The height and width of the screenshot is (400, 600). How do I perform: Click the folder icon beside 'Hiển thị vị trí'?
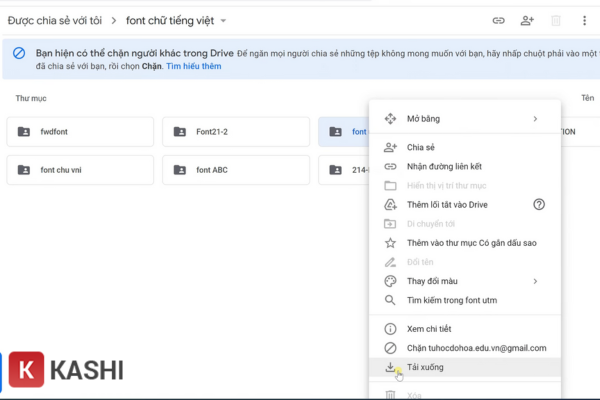coord(390,186)
